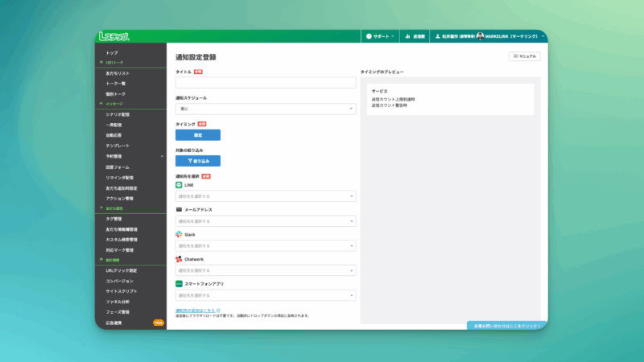
Task: Open the 通知先の追加はこちら link
Action: (197, 310)
